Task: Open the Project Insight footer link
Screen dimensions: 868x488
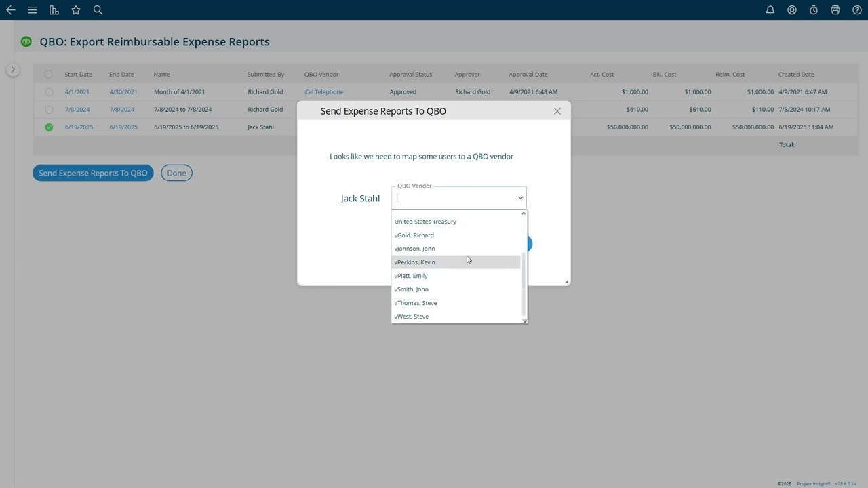Action: pos(814,484)
